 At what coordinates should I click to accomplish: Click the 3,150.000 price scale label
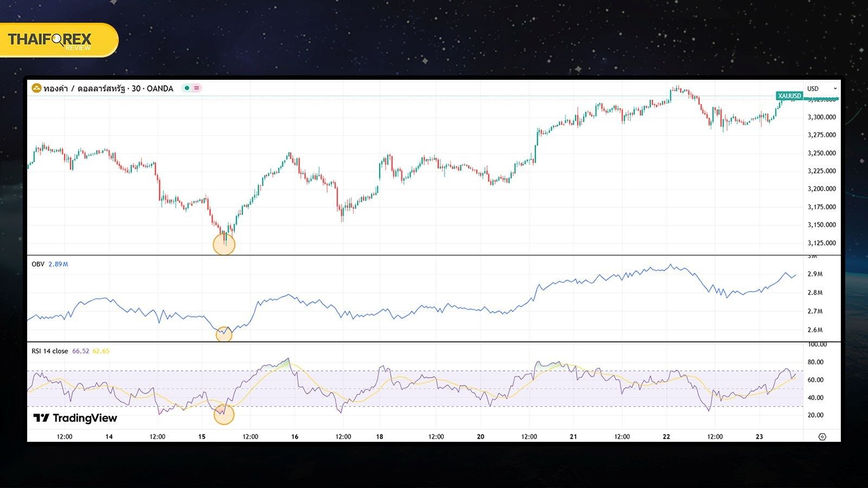tap(821, 225)
